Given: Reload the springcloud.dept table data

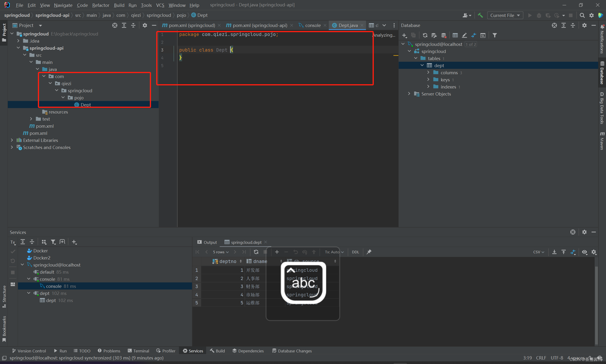Looking at the screenshot, I should click(256, 252).
